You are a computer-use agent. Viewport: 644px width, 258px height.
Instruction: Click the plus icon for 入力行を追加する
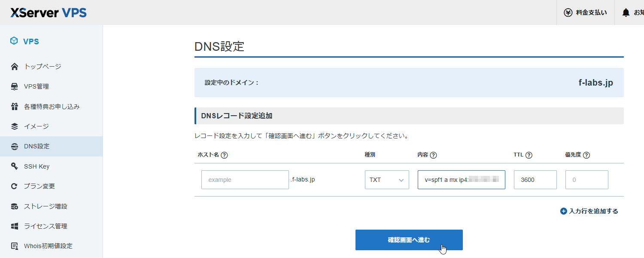(x=564, y=211)
